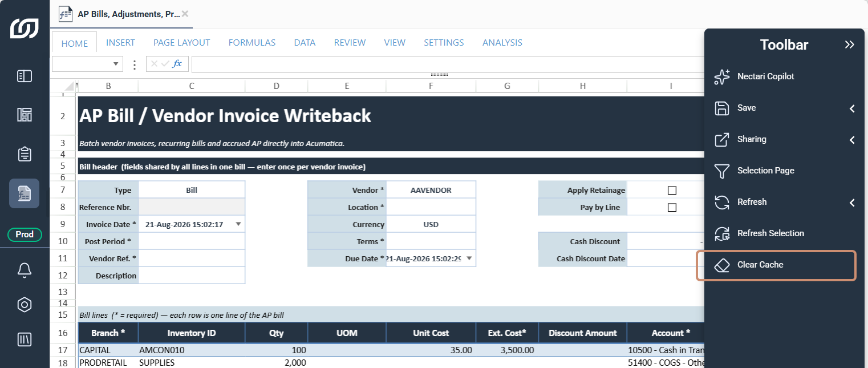Switch to the HOME ribbon tab

75,43
